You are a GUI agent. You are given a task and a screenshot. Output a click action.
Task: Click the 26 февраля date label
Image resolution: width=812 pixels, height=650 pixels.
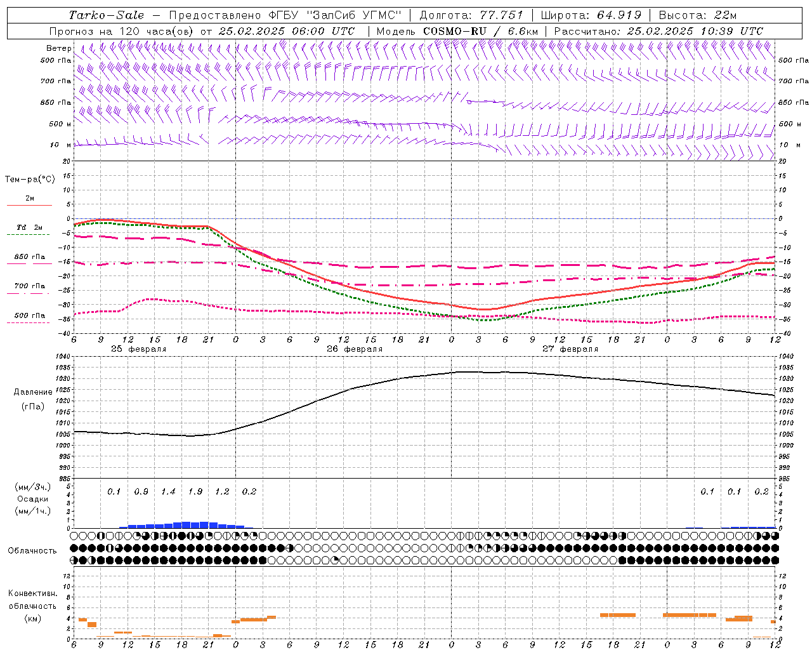tap(355, 349)
